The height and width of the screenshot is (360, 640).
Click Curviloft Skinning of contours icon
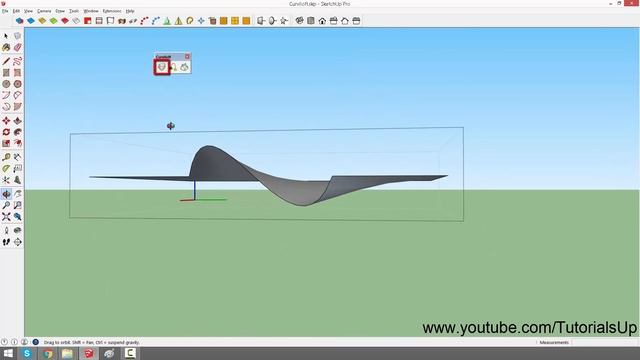point(184,67)
